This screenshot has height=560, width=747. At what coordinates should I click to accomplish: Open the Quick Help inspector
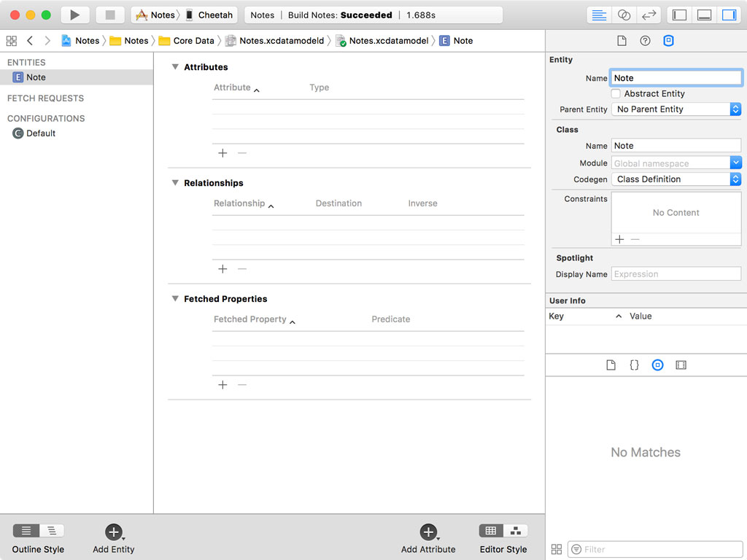coord(645,41)
